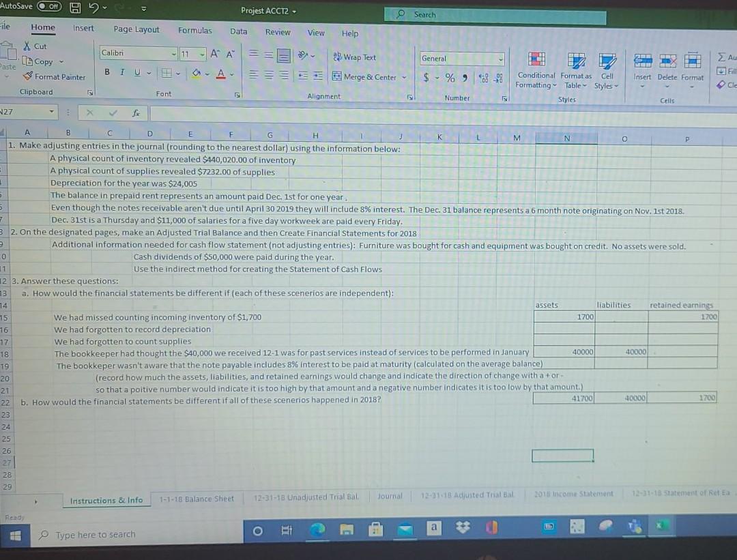
Task: Toggle italic formatting
Action: (121, 71)
